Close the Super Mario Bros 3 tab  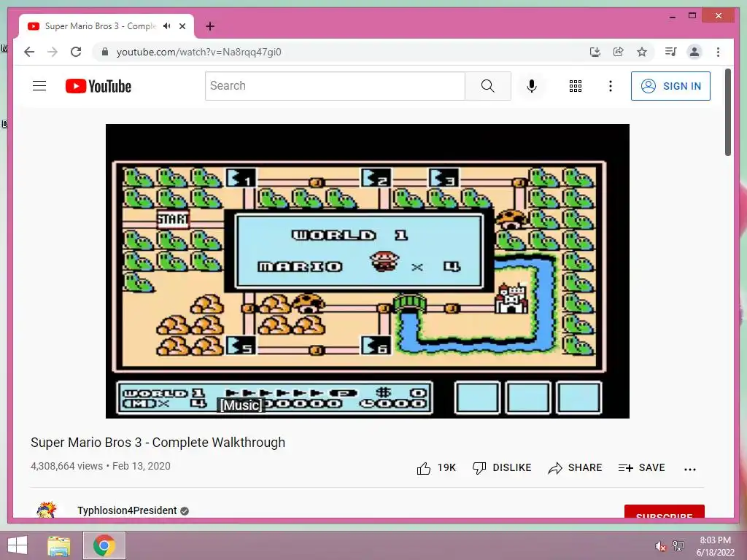point(182,26)
